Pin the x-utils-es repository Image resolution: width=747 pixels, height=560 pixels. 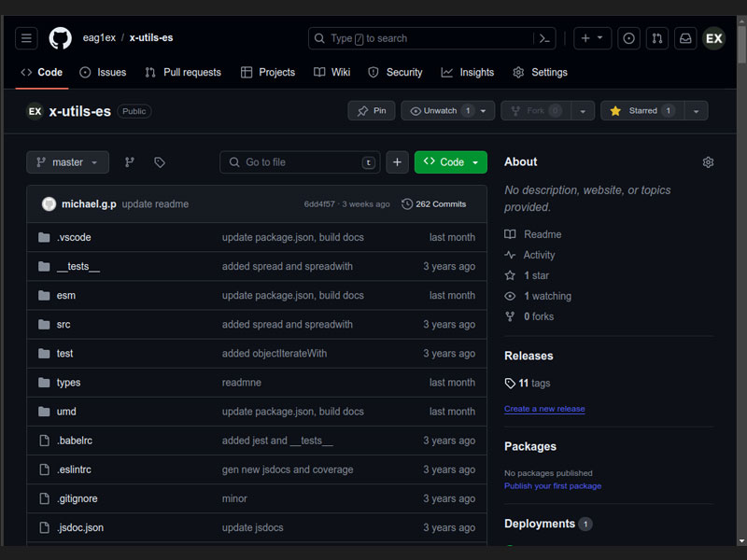pos(372,111)
